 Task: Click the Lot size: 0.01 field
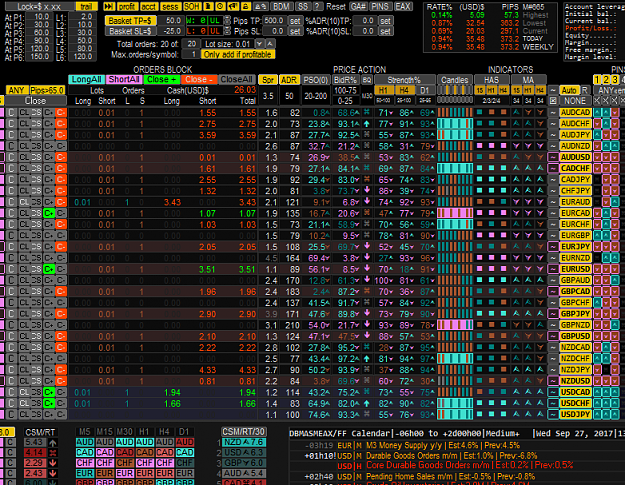[x=227, y=44]
